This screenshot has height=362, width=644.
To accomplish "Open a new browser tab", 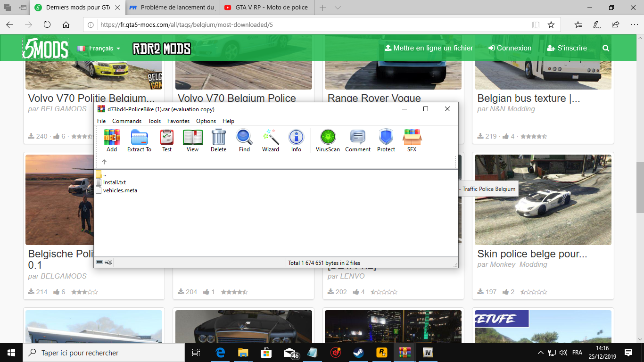I will [323, 8].
